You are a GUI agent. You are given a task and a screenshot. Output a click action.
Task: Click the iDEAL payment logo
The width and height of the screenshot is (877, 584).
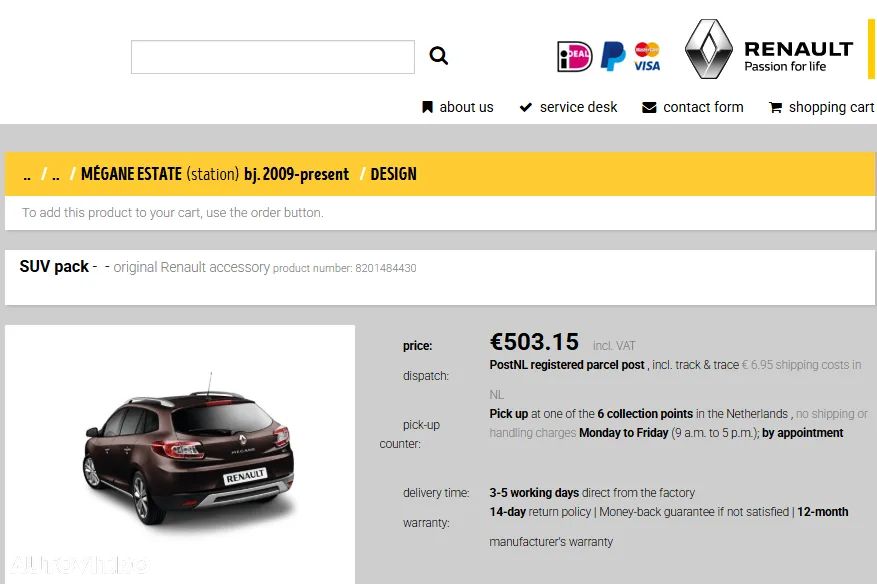pyautogui.click(x=574, y=56)
